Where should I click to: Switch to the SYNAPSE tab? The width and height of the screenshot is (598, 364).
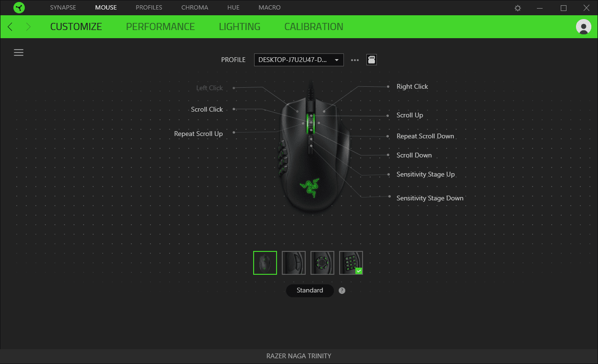63,8
